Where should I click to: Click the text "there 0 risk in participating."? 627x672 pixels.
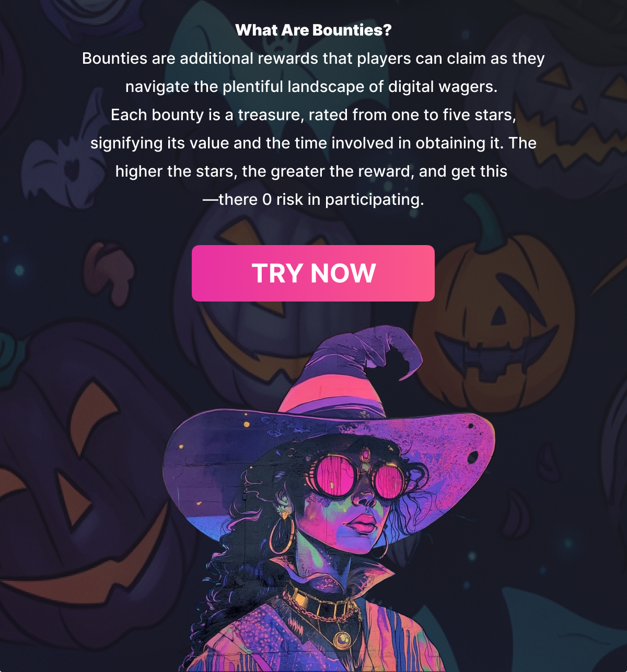pyautogui.click(x=321, y=200)
